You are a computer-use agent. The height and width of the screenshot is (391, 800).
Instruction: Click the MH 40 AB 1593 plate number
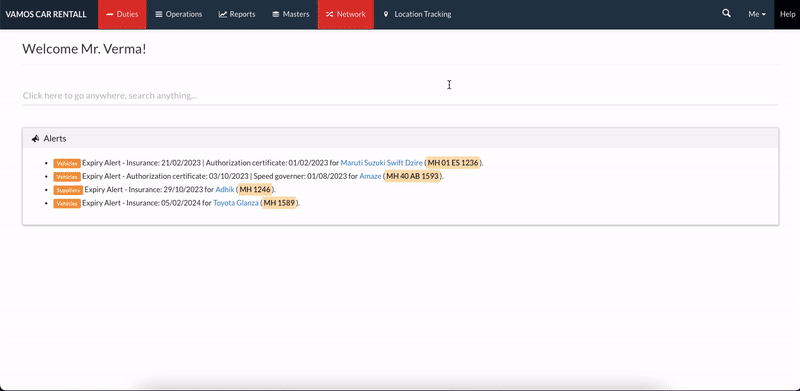(412, 176)
